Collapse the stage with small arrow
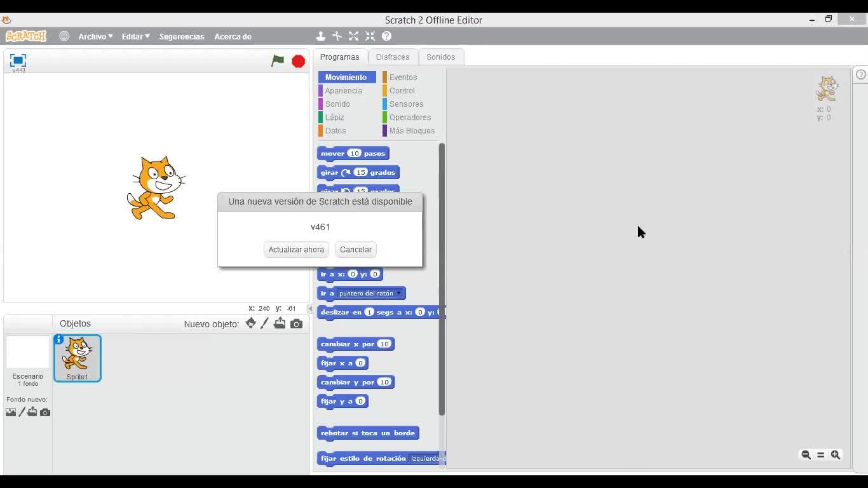The width and height of the screenshot is (868, 488). coord(310,309)
